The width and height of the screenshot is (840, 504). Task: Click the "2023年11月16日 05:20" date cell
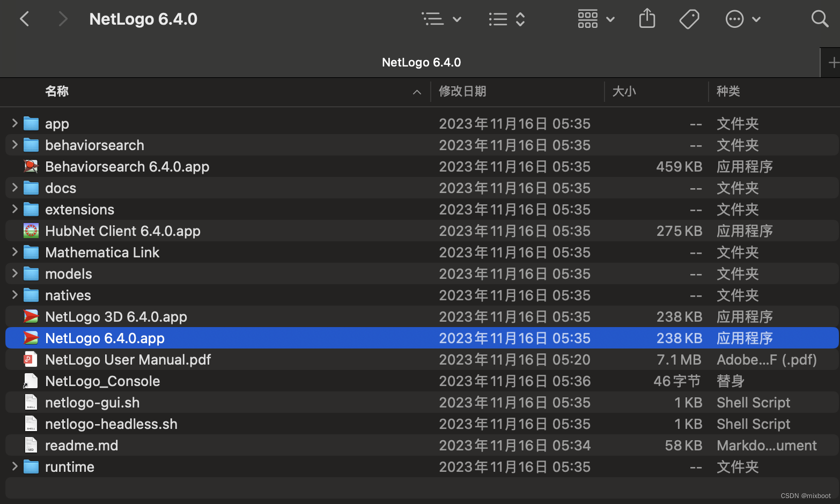[514, 360]
